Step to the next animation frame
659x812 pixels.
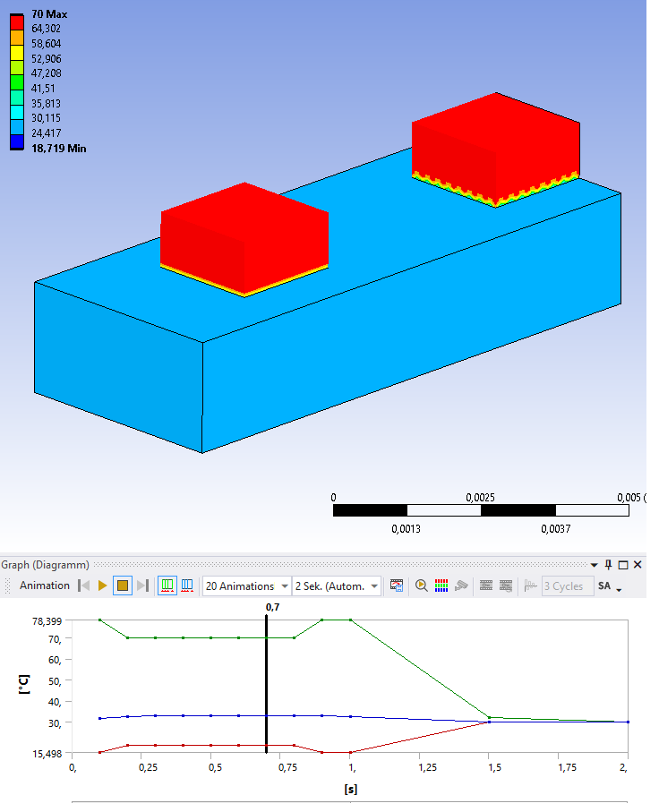pos(143,585)
